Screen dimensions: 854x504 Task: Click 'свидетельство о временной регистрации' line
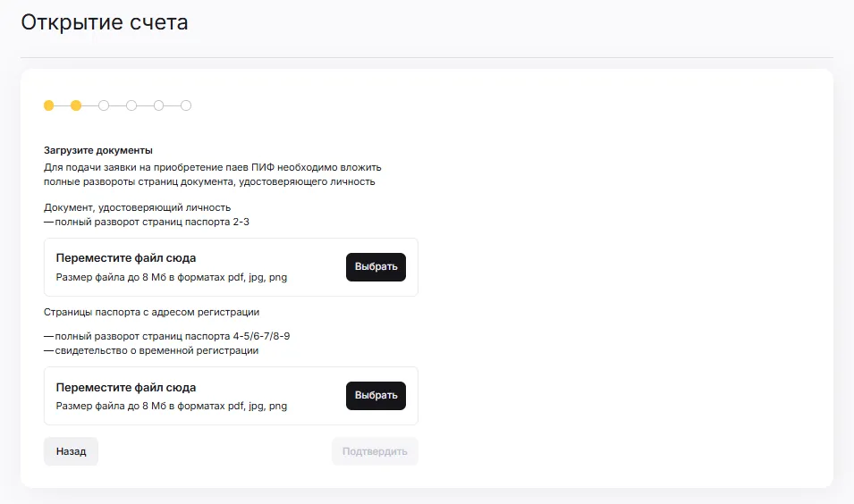(x=156, y=350)
